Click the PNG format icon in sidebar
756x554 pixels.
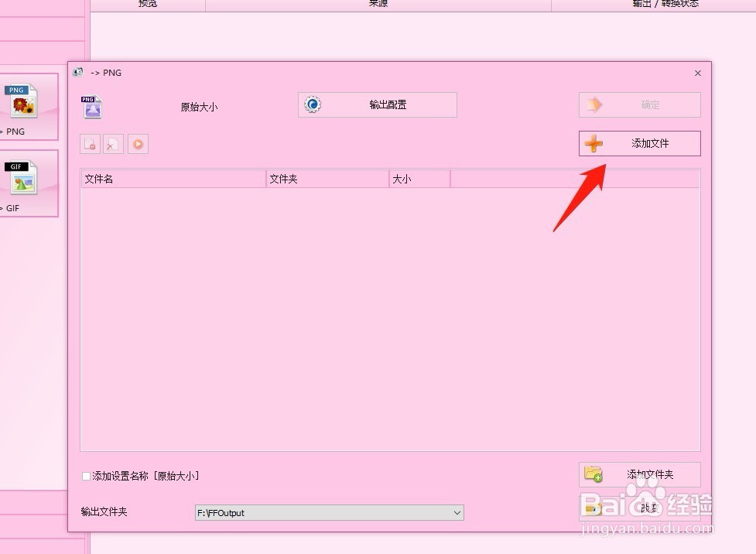21,101
